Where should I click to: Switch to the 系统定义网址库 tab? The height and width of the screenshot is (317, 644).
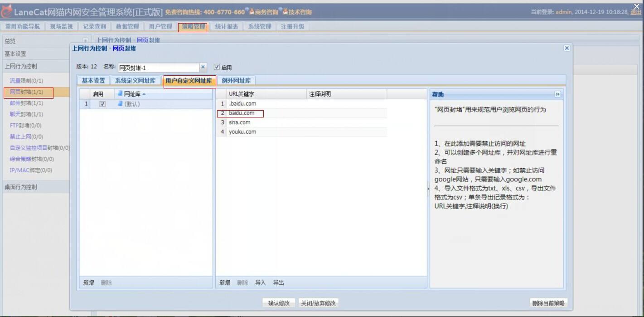pyautogui.click(x=135, y=81)
